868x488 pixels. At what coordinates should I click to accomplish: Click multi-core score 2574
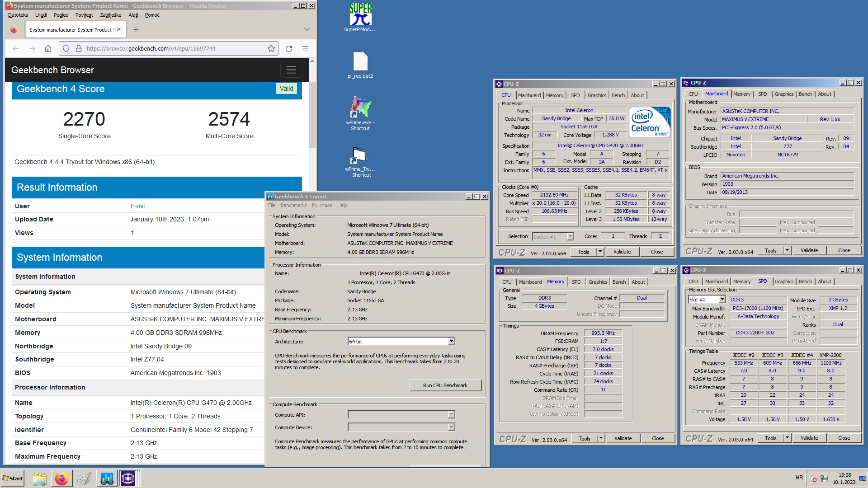[229, 119]
